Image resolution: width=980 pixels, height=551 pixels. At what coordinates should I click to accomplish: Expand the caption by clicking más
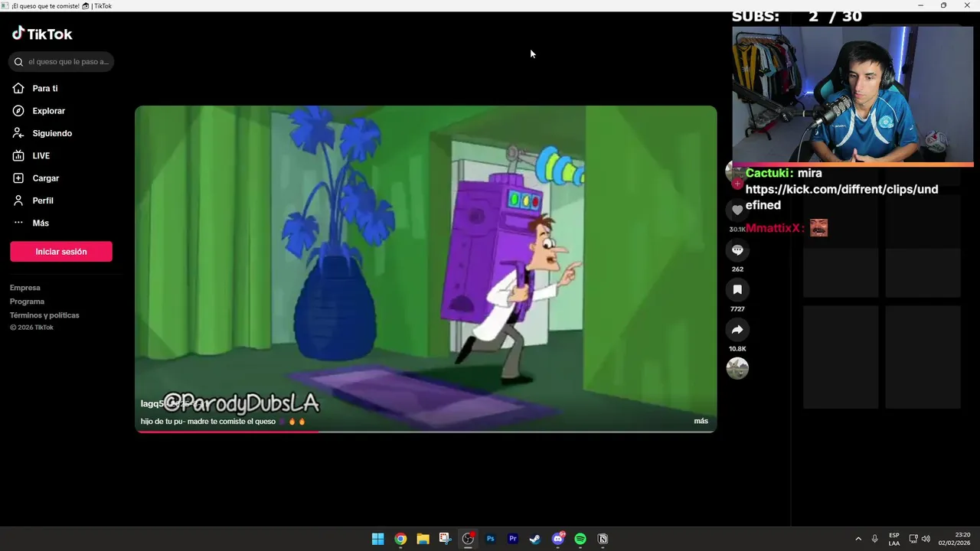pyautogui.click(x=701, y=421)
